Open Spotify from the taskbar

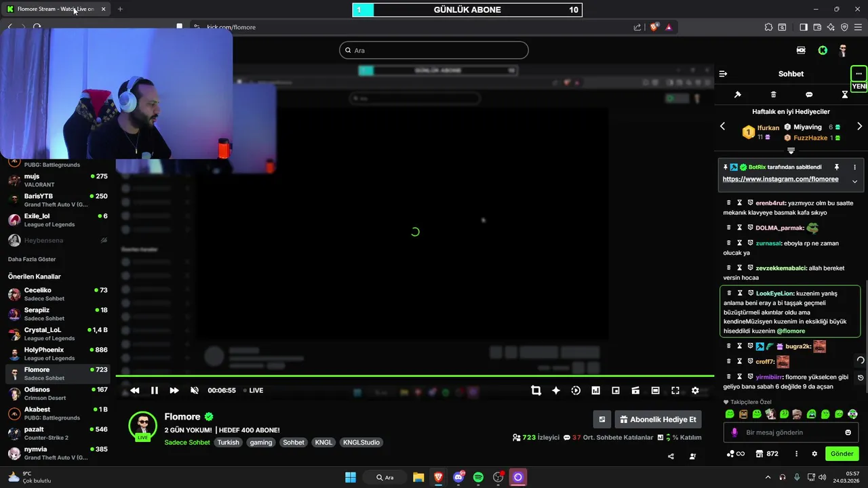478,477
